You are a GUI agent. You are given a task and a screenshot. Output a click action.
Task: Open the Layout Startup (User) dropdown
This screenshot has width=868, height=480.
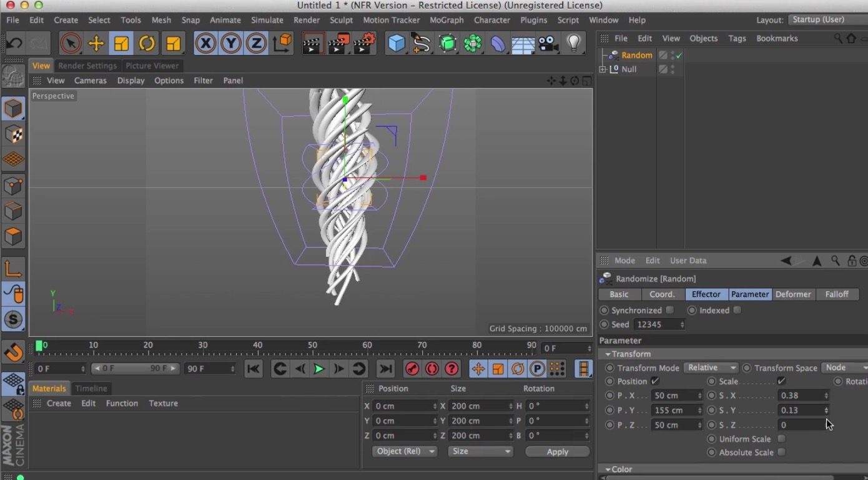coord(827,19)
